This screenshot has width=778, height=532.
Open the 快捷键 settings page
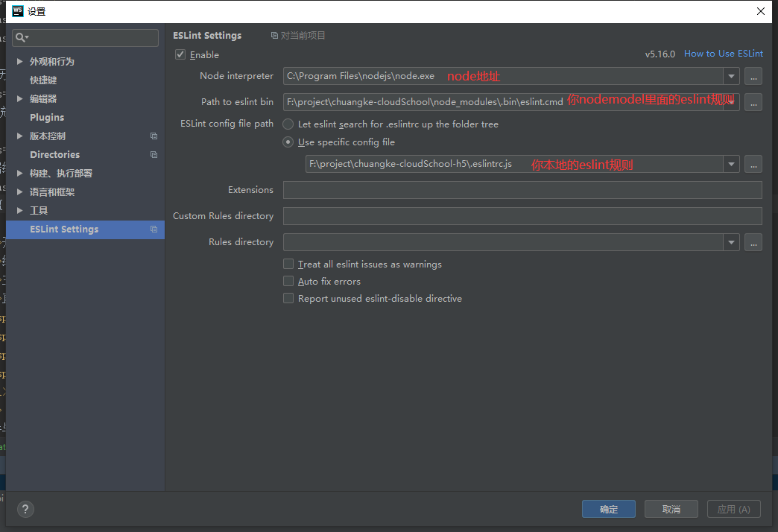click(43, 80)
